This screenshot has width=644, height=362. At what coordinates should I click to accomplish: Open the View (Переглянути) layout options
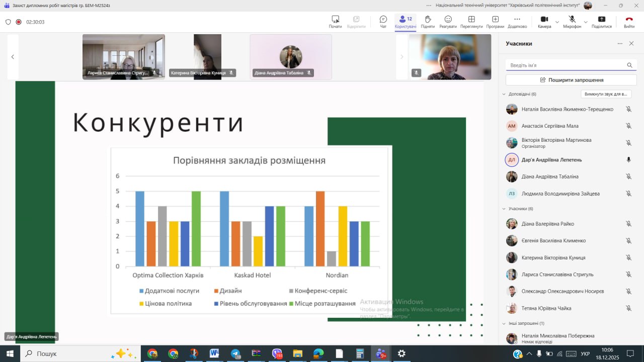471,21
